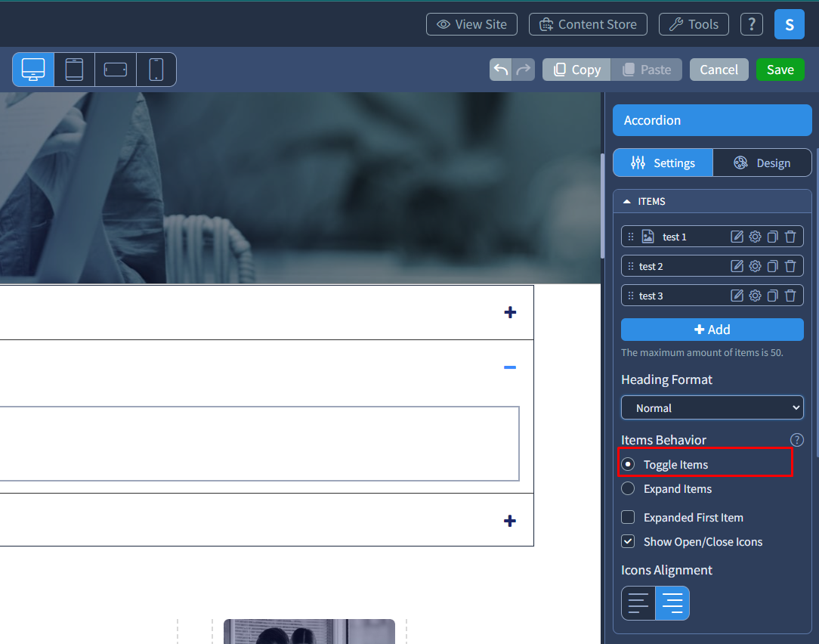The image size is (819, 644).
Task: Click the undo arrow icon
Action: pyautogui.click(x=500, y=69)
